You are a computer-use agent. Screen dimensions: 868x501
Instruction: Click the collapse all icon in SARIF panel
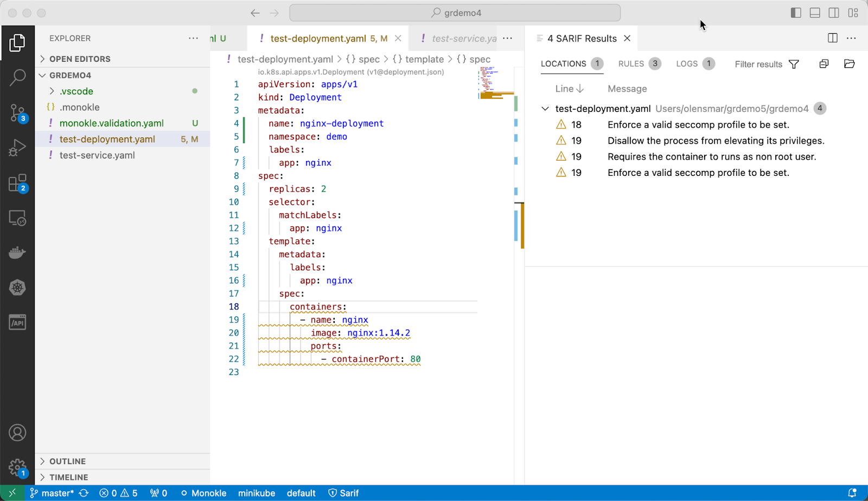click(x=824, y=64)
